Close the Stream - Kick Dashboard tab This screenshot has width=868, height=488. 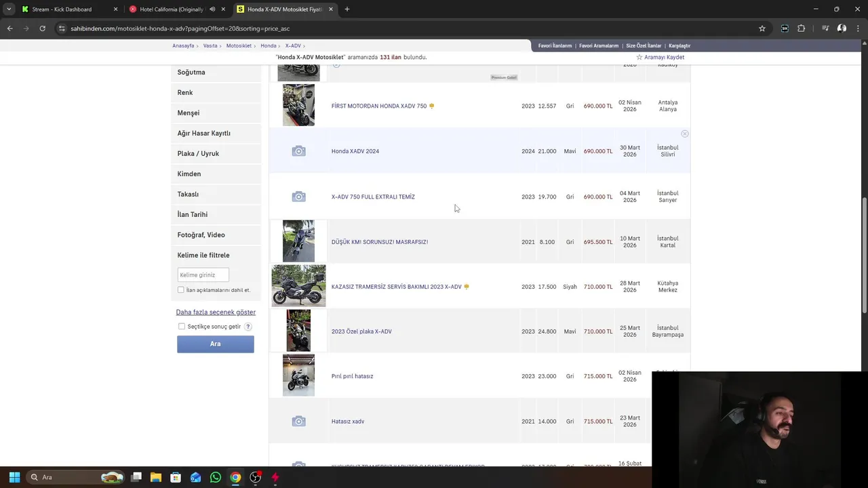[115, 9]
